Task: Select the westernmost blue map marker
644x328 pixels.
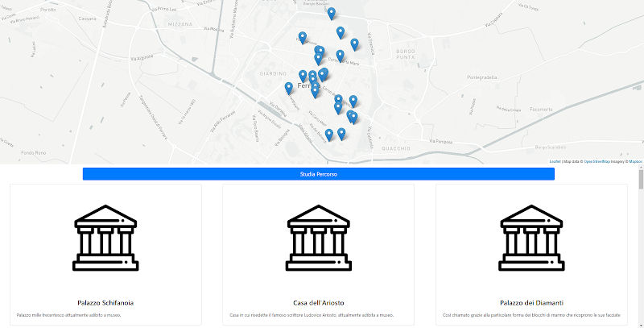Action: point(288,87)
